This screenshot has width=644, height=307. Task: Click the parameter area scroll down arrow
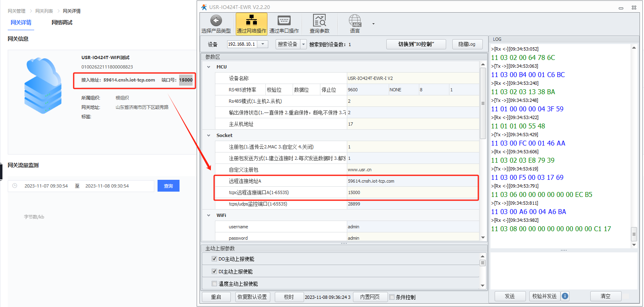[483, 237]
